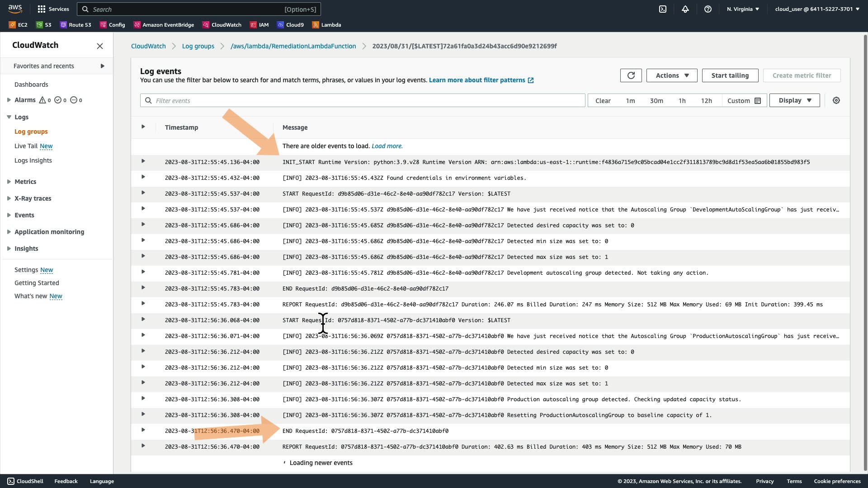Open the Services grid menu
868x488 pixels.
(53, 9)
